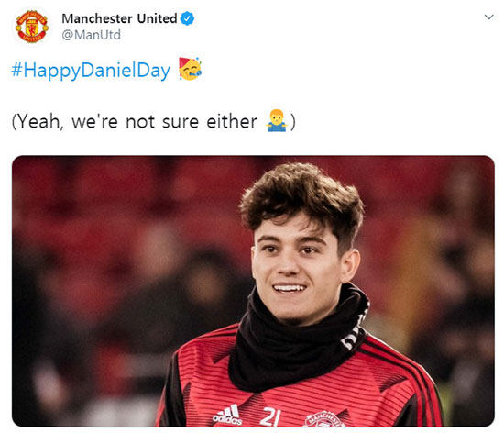Image resolution: width=504 pixels, height=433 pixels.
Task: Click the blue verified badge
Action: click(187, 18)
